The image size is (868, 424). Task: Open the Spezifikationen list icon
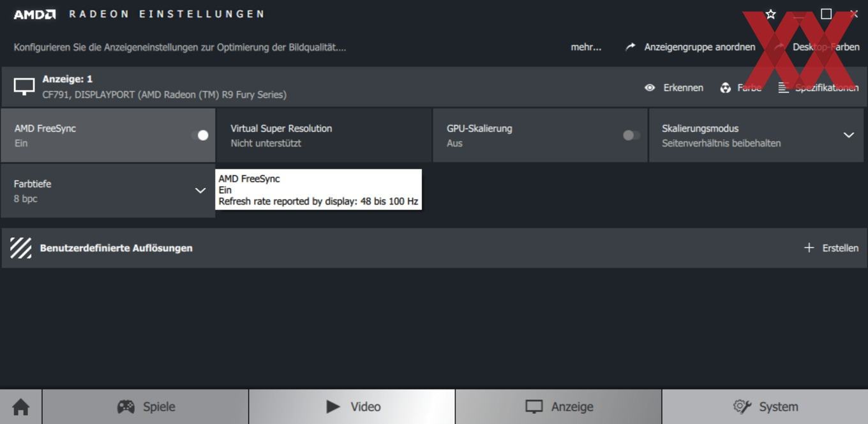tap(783, 88)
